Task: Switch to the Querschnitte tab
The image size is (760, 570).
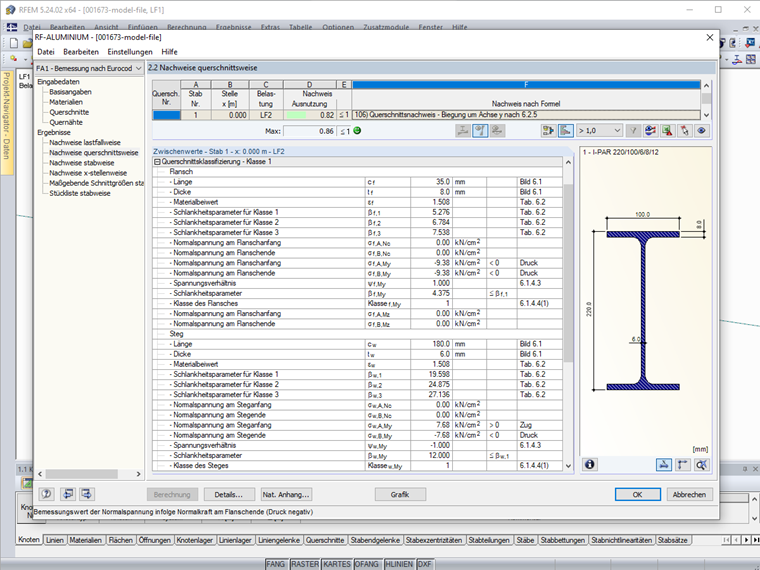Action: [326, 540]
